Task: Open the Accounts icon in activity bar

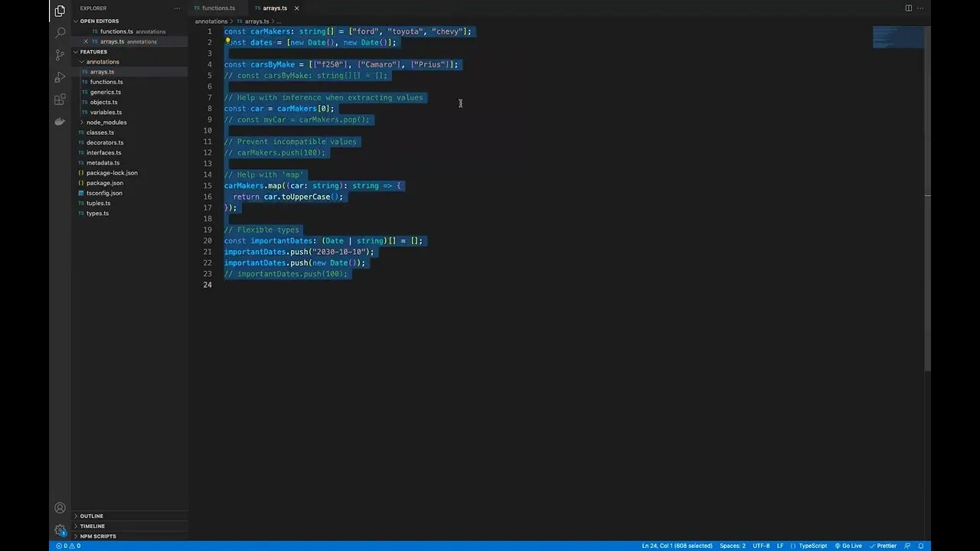Action: tap(60, 508)
